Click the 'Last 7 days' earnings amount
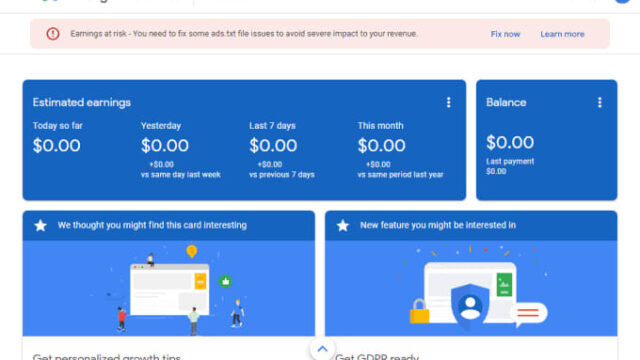This screenshot has height=360, width=640. pyautogui.click(x=273, y=146)
